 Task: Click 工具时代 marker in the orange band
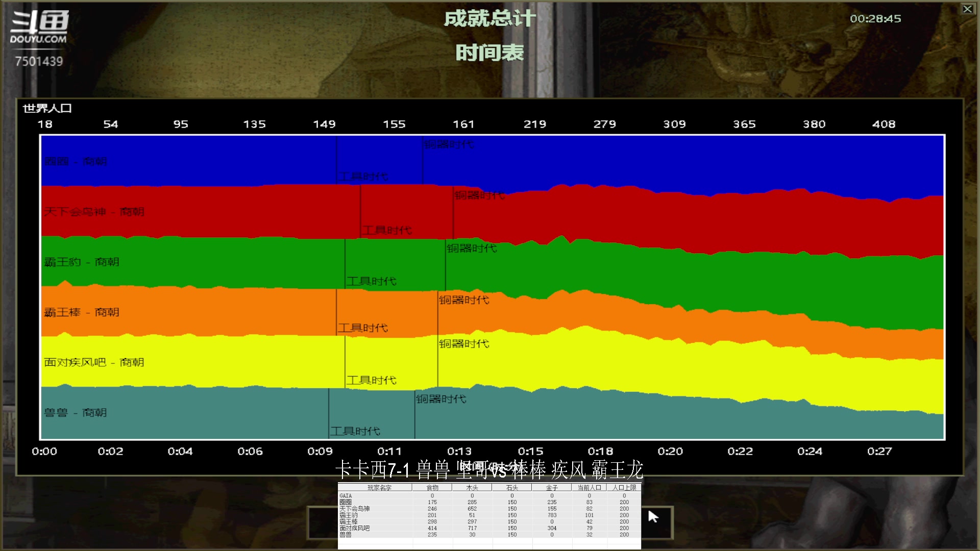pyautogui.click(x=363, y=328)
